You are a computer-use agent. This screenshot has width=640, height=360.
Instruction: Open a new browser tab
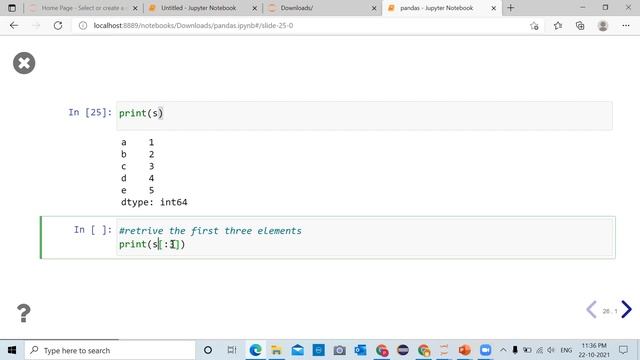point(511,8)
